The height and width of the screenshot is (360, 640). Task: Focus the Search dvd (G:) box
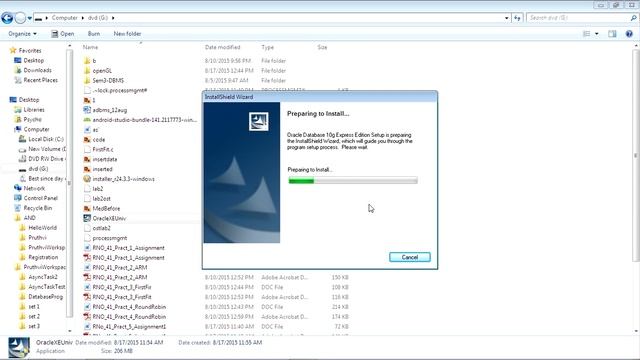(578, 18)
